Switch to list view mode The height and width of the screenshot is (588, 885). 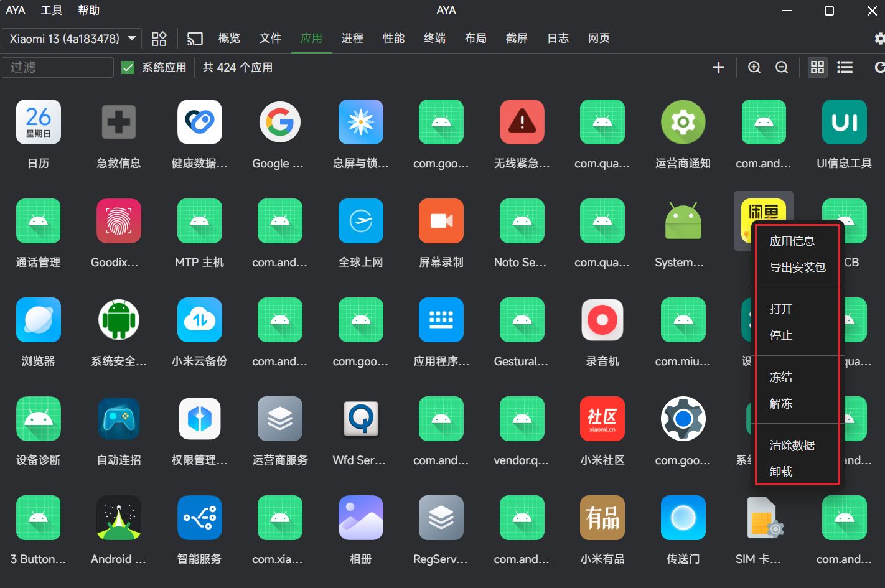[845, 67]
